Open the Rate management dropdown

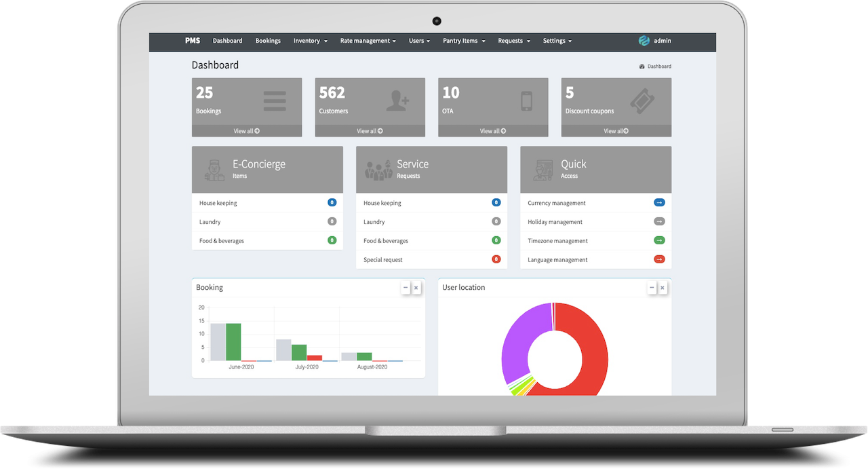tap(368, 41)
